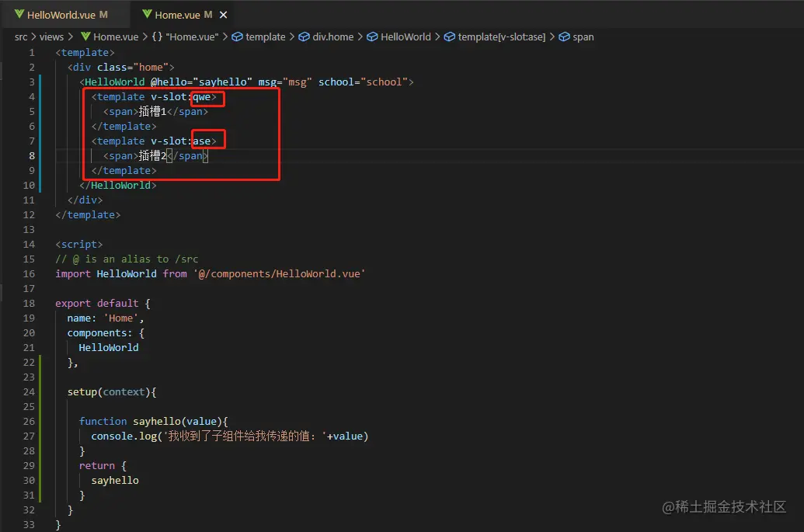Click the 'components:' property
This screenshot has height=532, width=804.
[x=99, y=333]
